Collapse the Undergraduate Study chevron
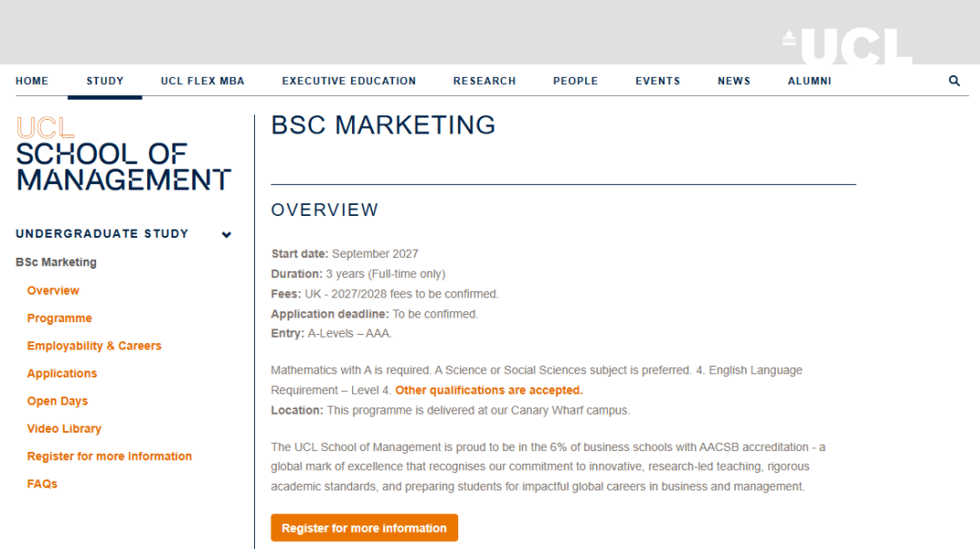 [226, 234]
